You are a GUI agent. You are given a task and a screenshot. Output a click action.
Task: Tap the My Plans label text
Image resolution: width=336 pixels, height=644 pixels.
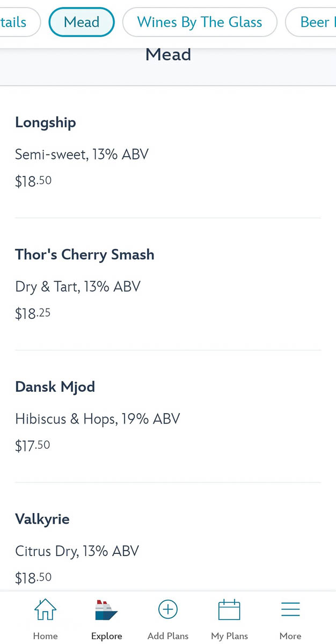[x=229, y=636]
